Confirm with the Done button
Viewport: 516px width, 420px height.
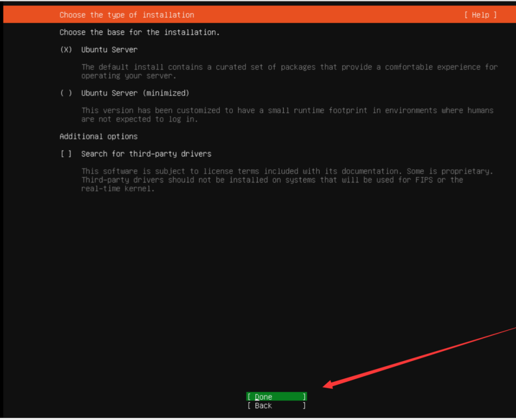point(277,397)
